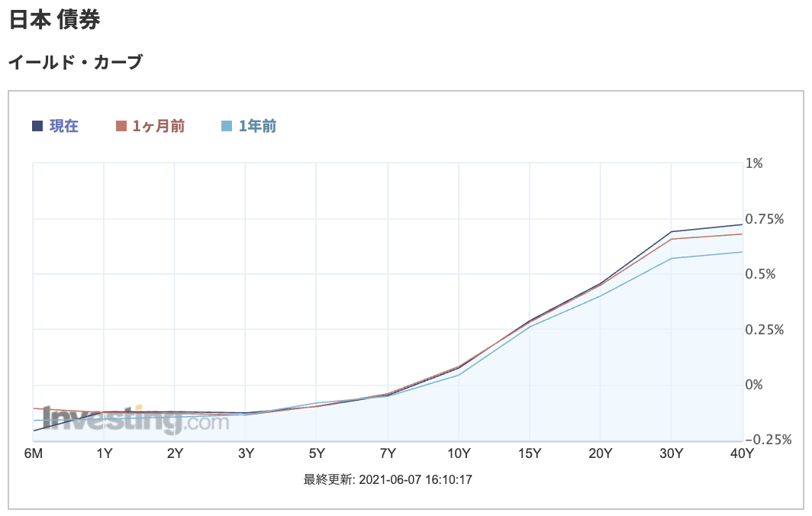
Task: Toggle the 現在 series legend label
Action: point(63,126)
